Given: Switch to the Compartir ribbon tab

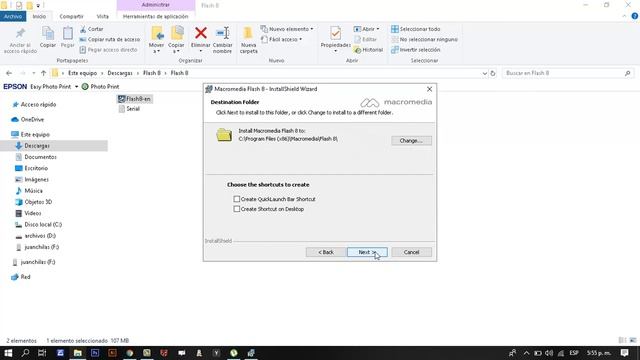Looking at the screenshot, I should 71,16.
